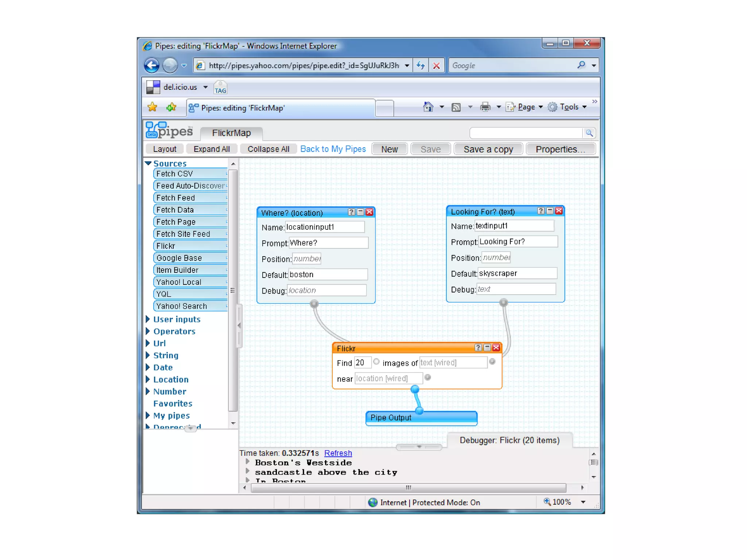Click help icon on Flickr module

click(x=478, y=347)
